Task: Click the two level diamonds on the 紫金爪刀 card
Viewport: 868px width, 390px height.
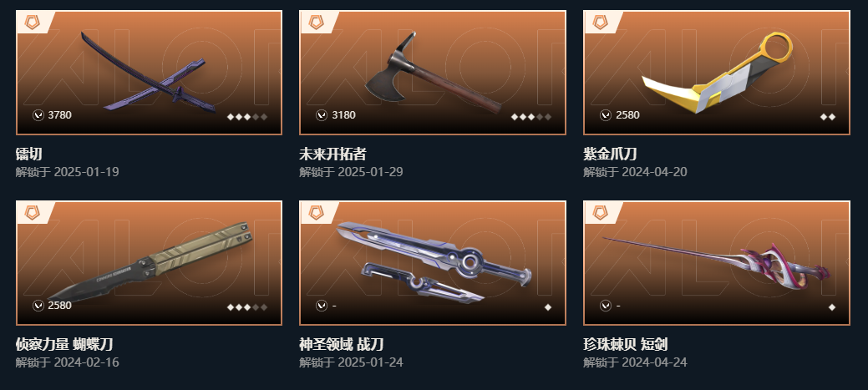Action: pyautogui.click(x=828, y=117)
